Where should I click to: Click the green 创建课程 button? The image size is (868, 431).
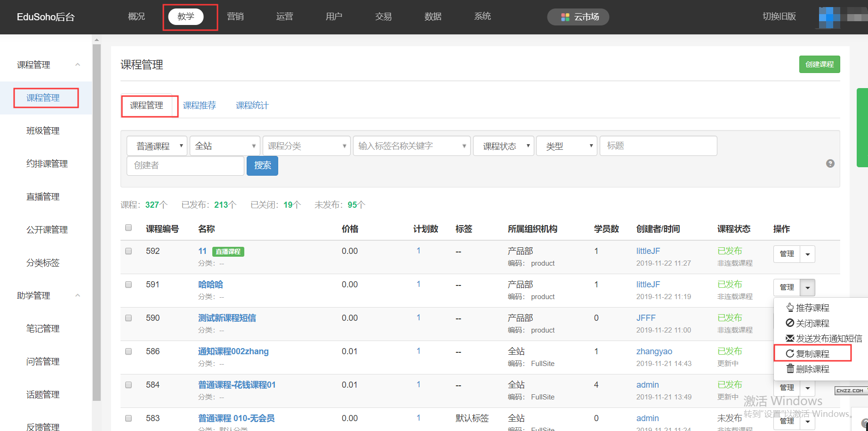pos(819,65)
